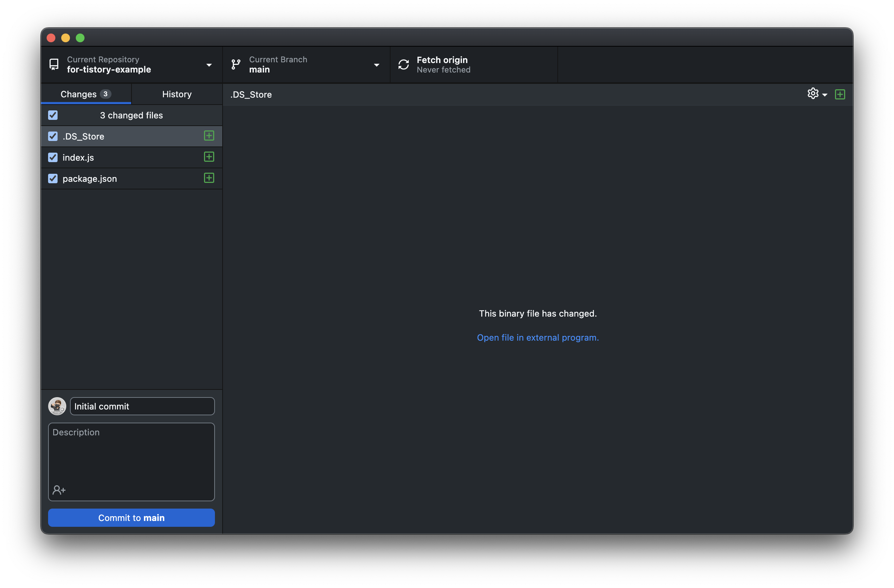Switch to the History tab
The image size is (894, 588).
click(x=177, y=94)
